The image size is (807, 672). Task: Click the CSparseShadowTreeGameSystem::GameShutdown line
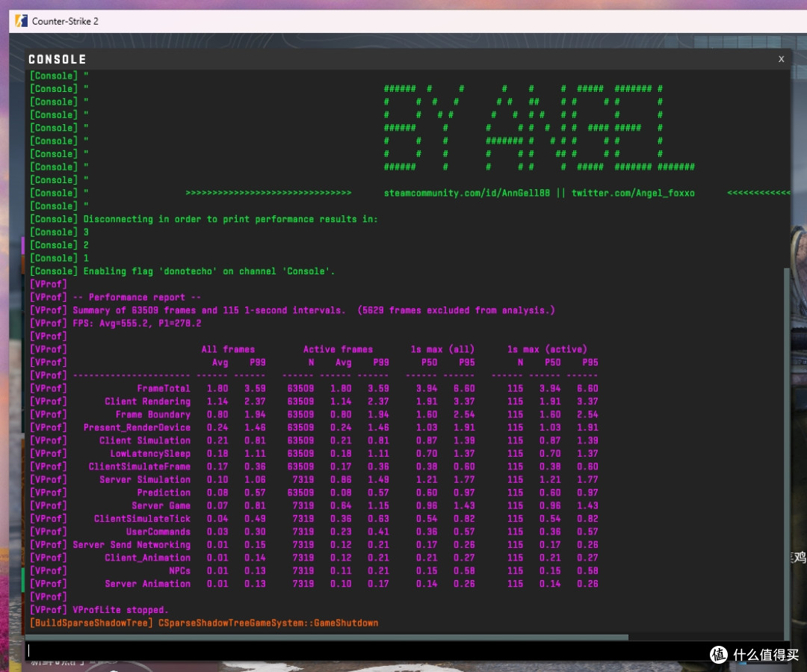[x=268, y=623]
